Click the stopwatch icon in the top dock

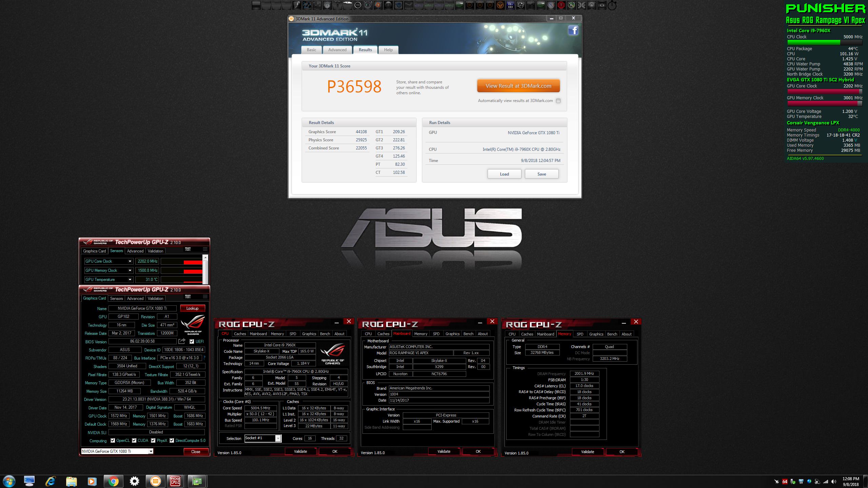coord(612,5)
